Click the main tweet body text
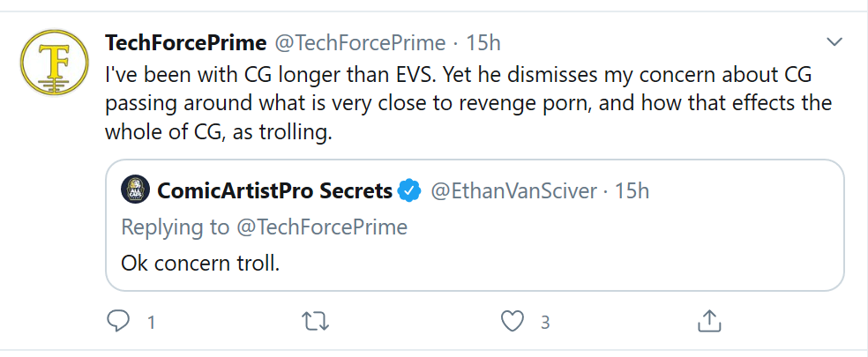Image resolution: width=868 pixels, height=357 pixels. (x=468, y=104)
